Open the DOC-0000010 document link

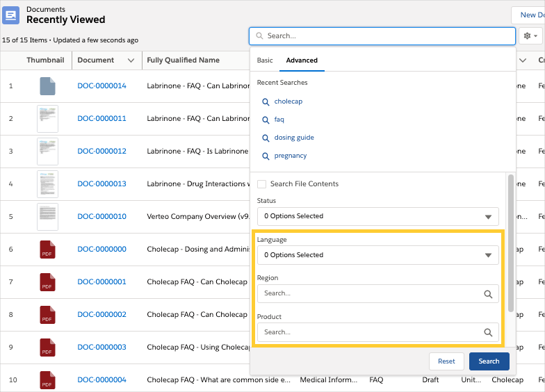click(101, 217)
